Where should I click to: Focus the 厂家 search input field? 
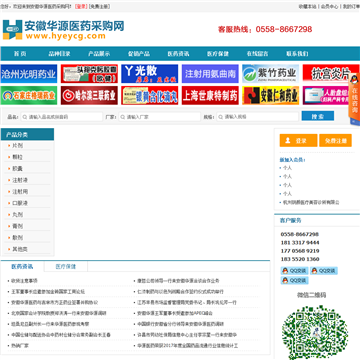(x=160, y=117)
